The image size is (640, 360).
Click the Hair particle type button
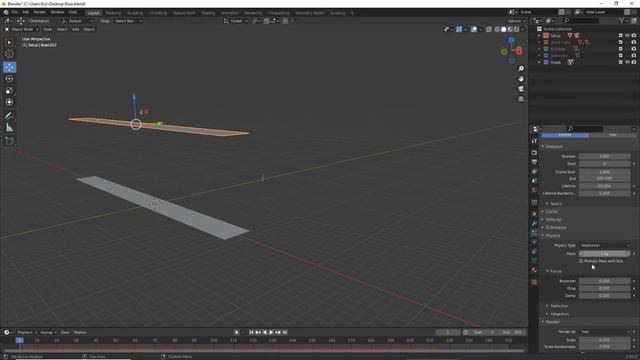613,135
